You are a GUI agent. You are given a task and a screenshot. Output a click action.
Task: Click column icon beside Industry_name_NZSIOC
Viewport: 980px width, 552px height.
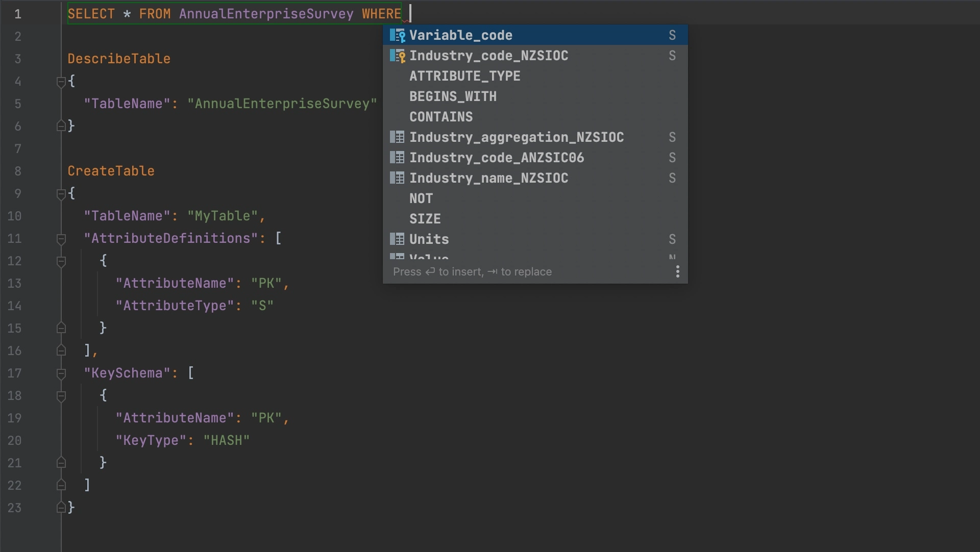(x=397, y=178)
